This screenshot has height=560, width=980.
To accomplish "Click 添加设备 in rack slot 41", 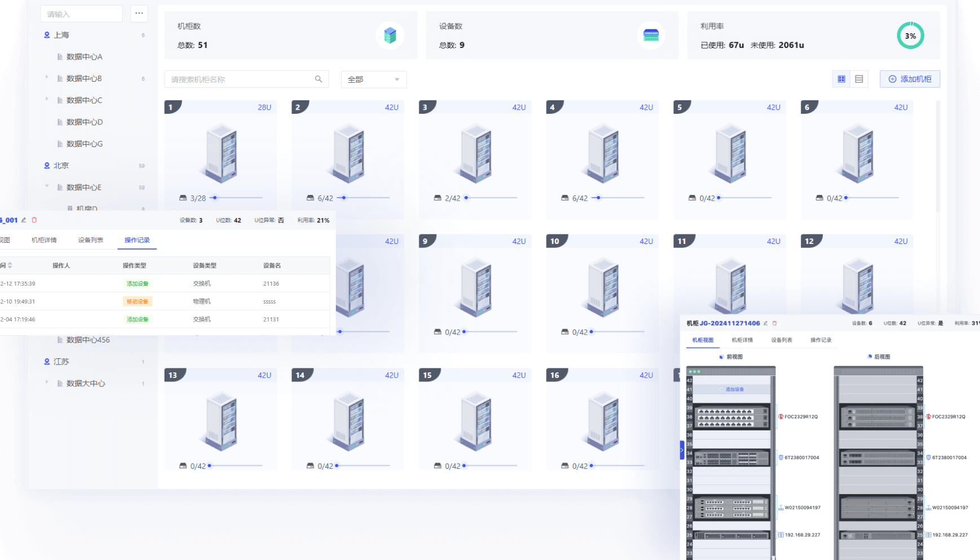I will pyautogui.click(x=731, y=389).
